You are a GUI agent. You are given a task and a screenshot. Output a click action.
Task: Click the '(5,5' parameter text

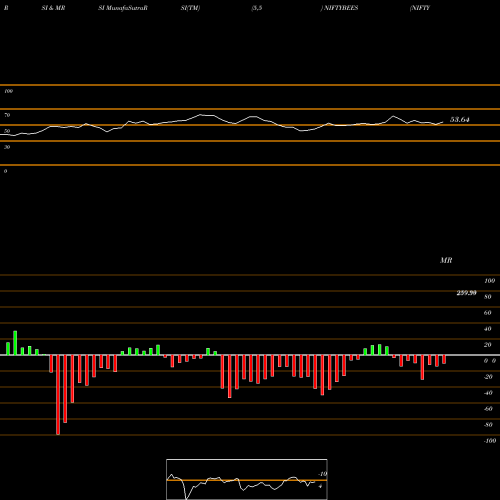[257, 8]
